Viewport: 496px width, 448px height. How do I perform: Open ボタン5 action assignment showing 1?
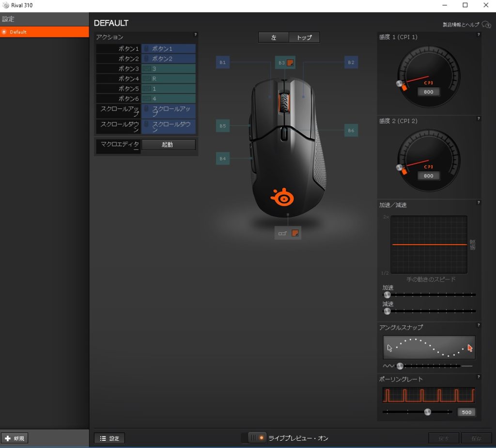click(168, 89)
